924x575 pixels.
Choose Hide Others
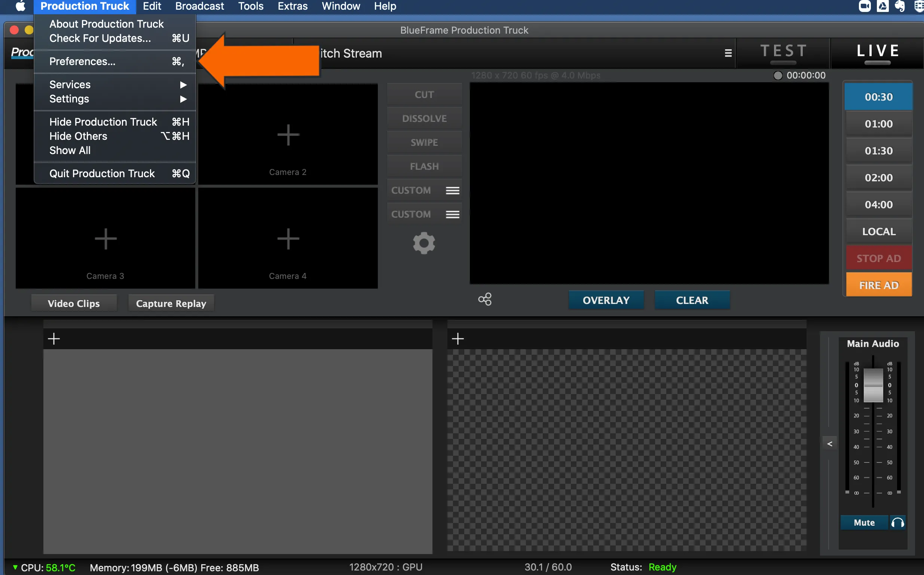tap(115, 136)
